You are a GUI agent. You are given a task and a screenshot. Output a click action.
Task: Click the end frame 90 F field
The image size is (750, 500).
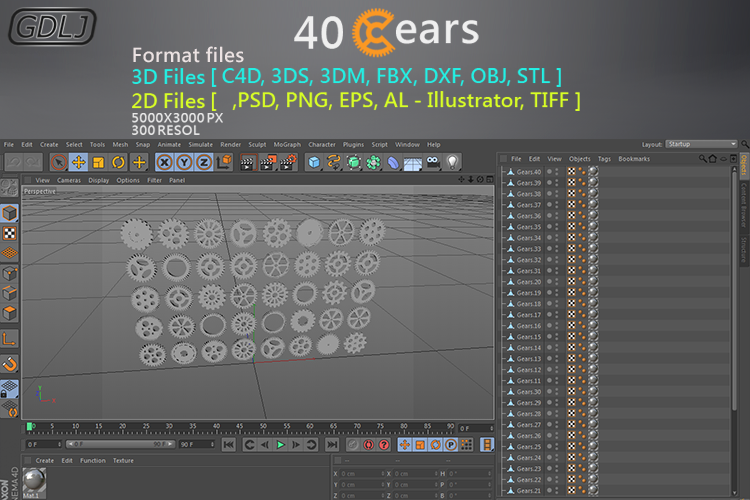(x=197, y=444)
